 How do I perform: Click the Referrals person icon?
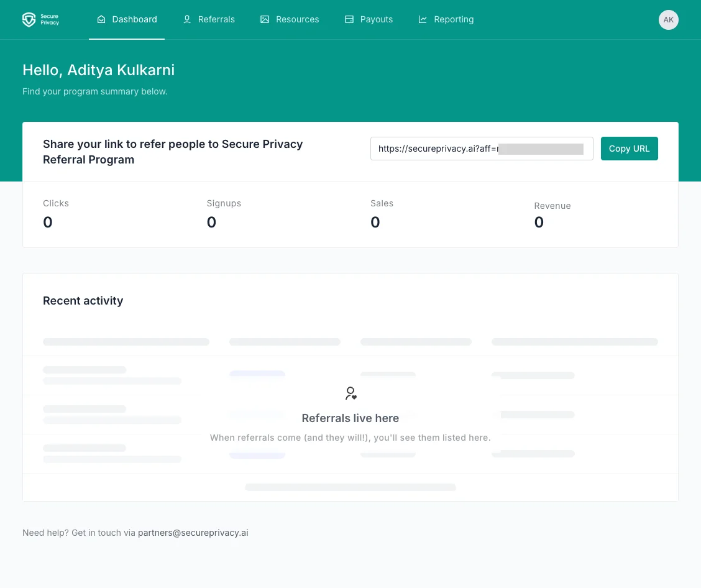point(186,19)
